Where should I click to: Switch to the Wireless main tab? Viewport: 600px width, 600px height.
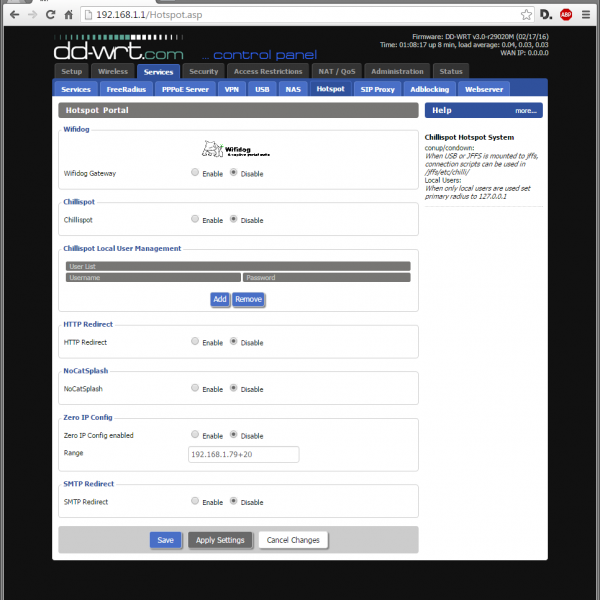tap(112, 72)
